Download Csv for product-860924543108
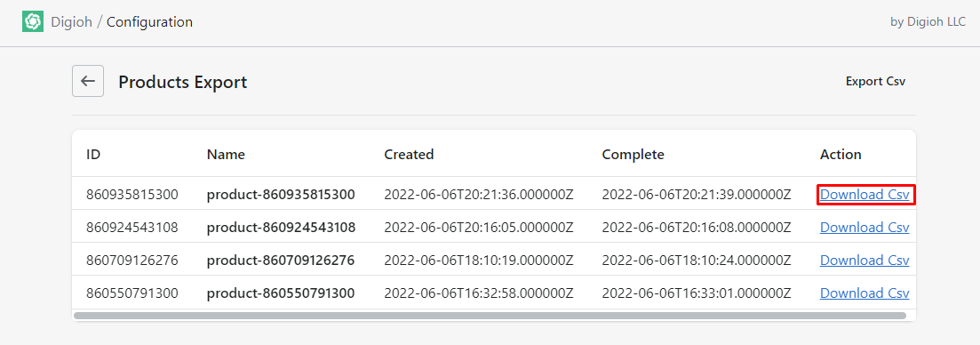Image resolution: width=980 pixels, height=345 pixels. click(x=864, y=228)
